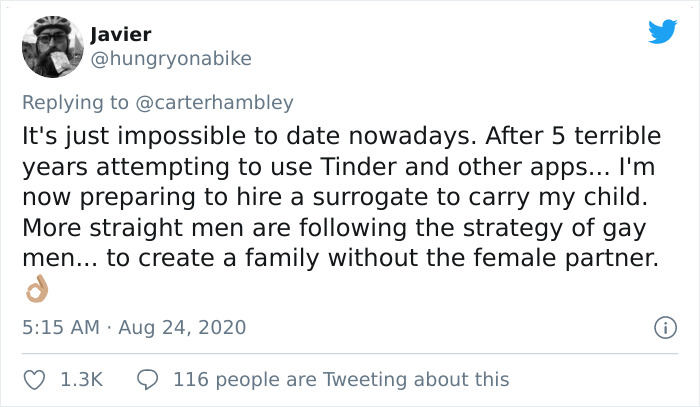700x407 pixels.
Task: Click the Aug 24, 2020 date
Action: (x=182, y=328)
